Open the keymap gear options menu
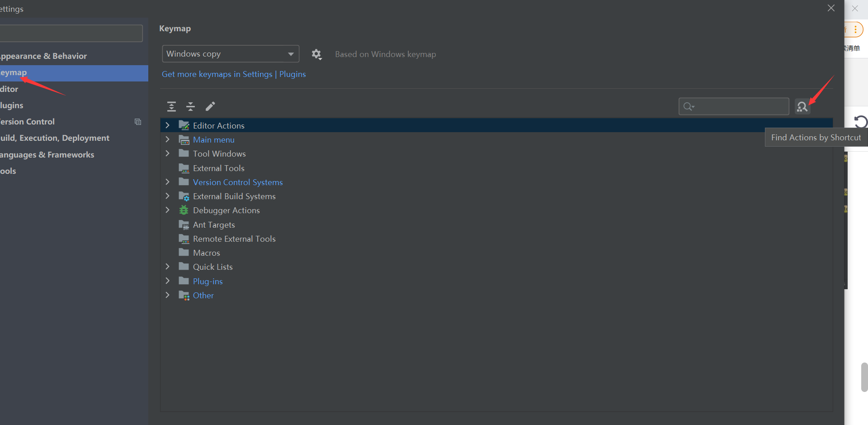 316,54
